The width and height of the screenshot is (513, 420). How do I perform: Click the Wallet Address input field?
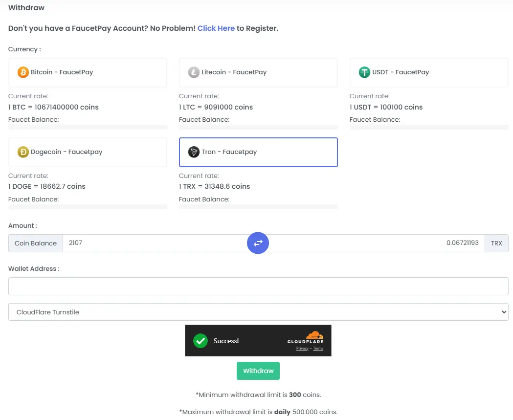258,286
